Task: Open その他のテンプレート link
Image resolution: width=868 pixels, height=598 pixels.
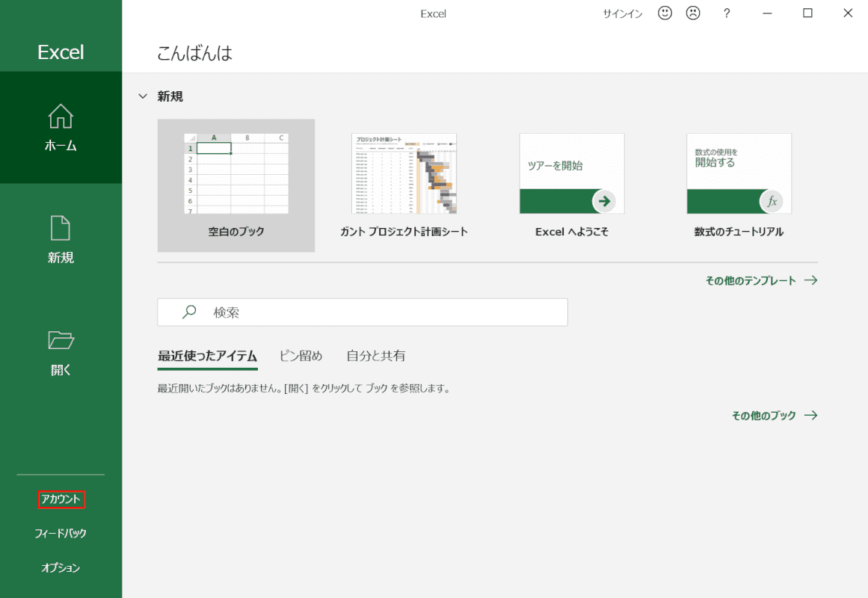Action: point(751,281)
